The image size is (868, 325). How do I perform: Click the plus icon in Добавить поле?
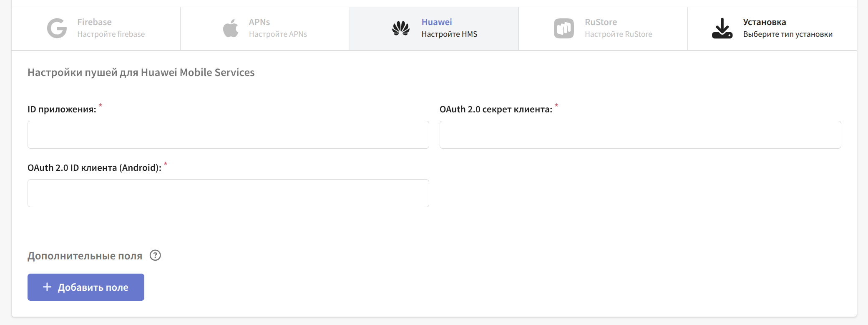47,287
